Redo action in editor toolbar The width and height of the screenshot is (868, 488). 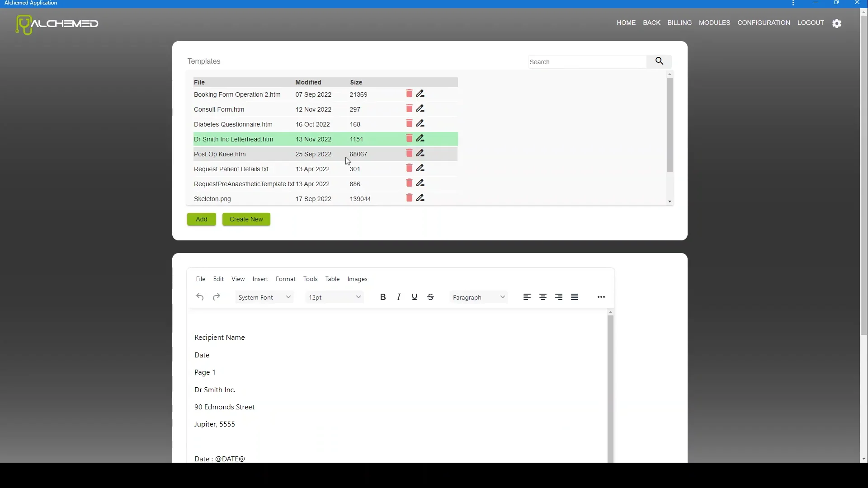[x=216, y=297]
